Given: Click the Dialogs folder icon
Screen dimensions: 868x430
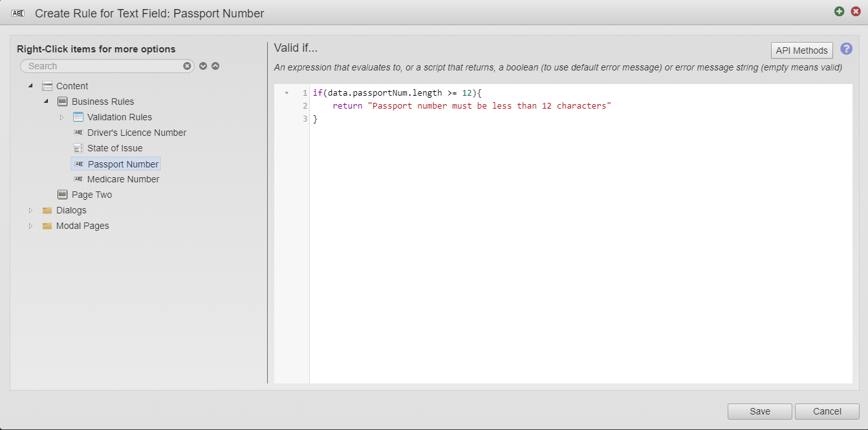Looking at the screenshot, I should [47, 210].
